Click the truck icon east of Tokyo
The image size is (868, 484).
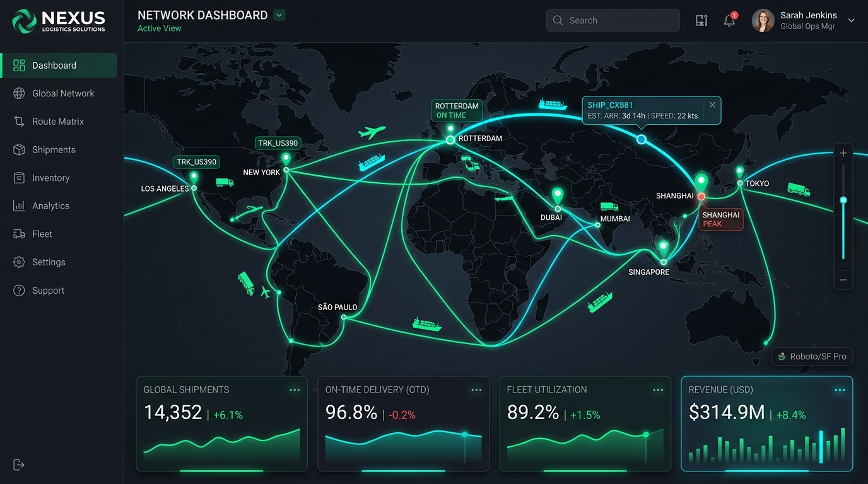coord(799,189)
